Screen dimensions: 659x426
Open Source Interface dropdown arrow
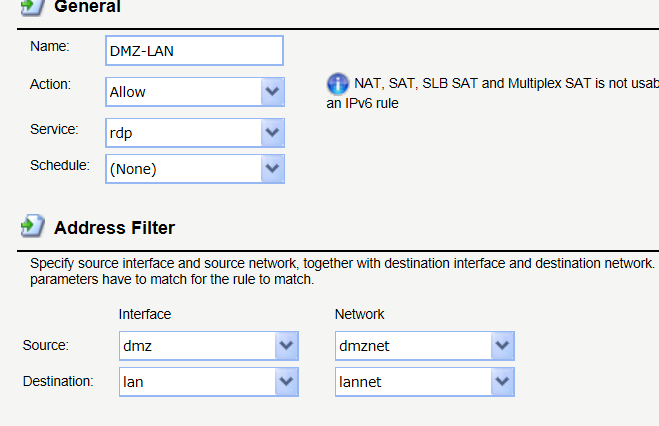point(287,346)
